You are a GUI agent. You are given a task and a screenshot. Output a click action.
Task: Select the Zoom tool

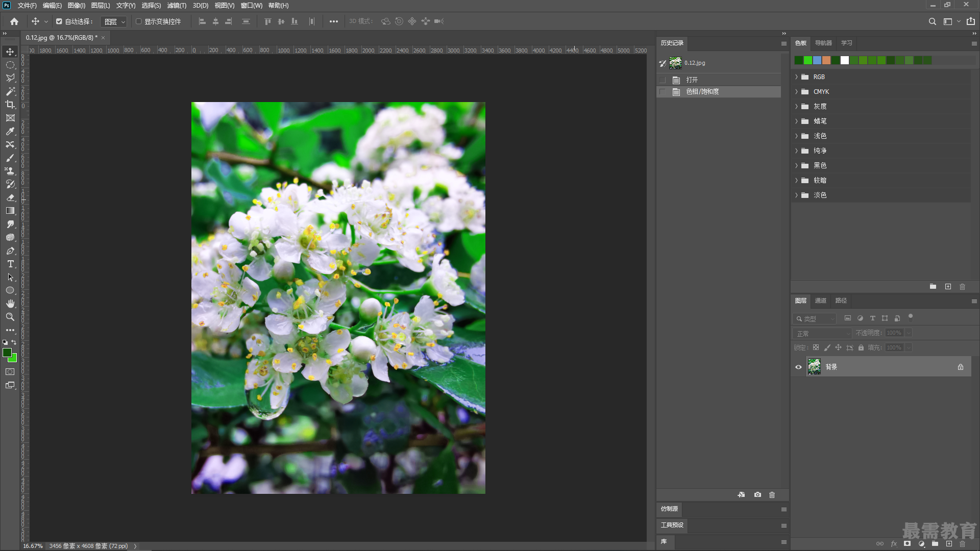point(10,317)
